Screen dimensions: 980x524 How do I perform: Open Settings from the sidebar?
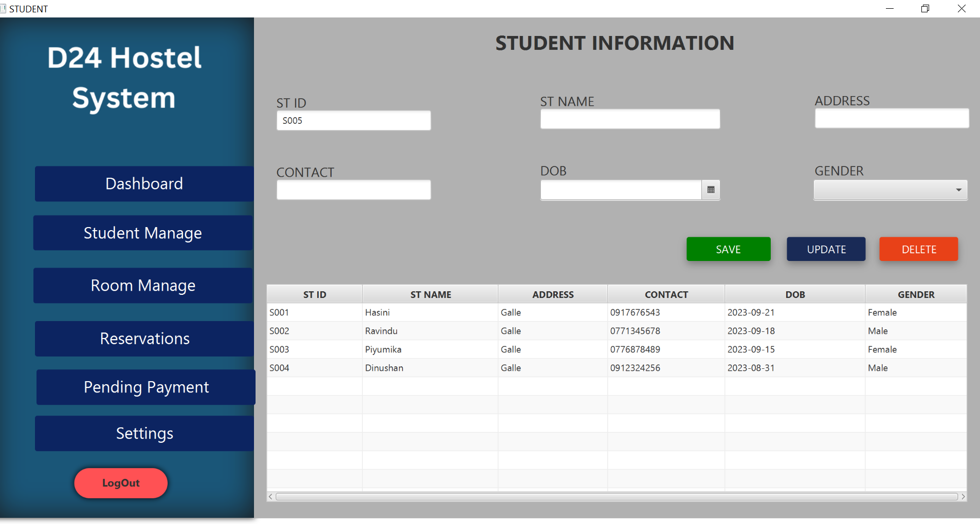click(144, 434)
